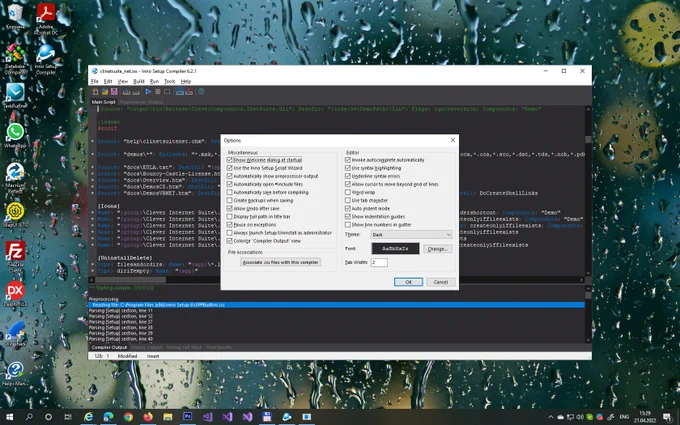Click the New script toolbar icon
680x425 pixels.
95,92
